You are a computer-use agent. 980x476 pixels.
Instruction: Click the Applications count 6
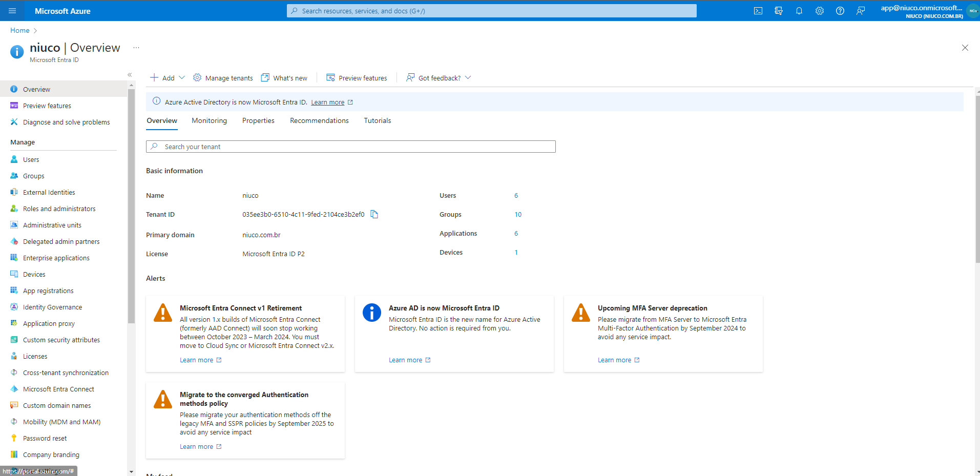[x=516, y=234]
